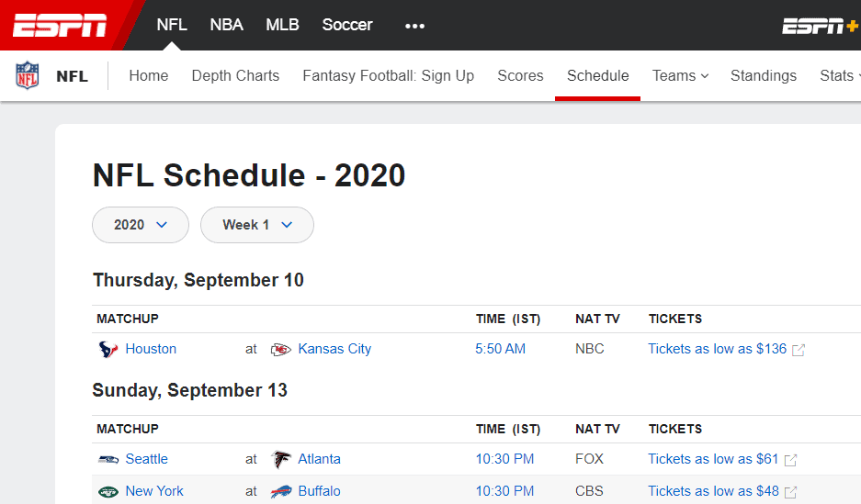This screenshot has width=861, height=504.
Task: Open the ESPN+ logo link
Action: coord(821,26)
